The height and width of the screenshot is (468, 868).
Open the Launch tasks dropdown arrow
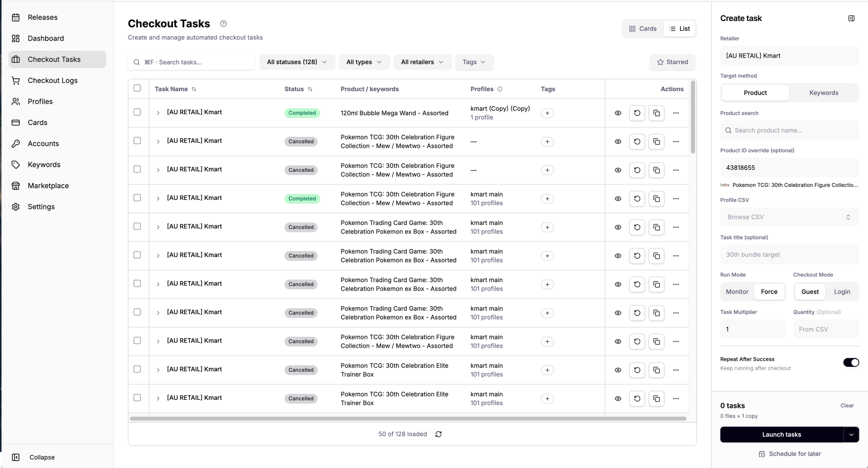[x=851, y=435]
